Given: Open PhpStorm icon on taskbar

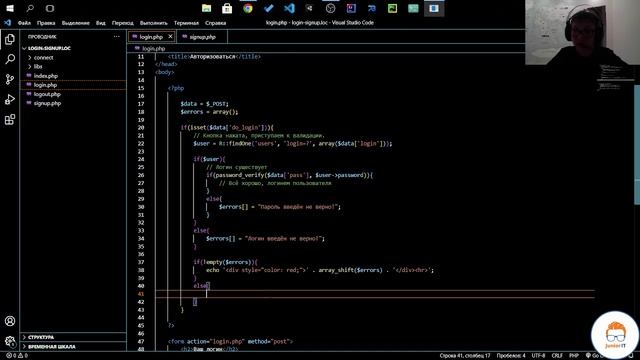Looking at the screenshot, I should (x=351, y=8).
